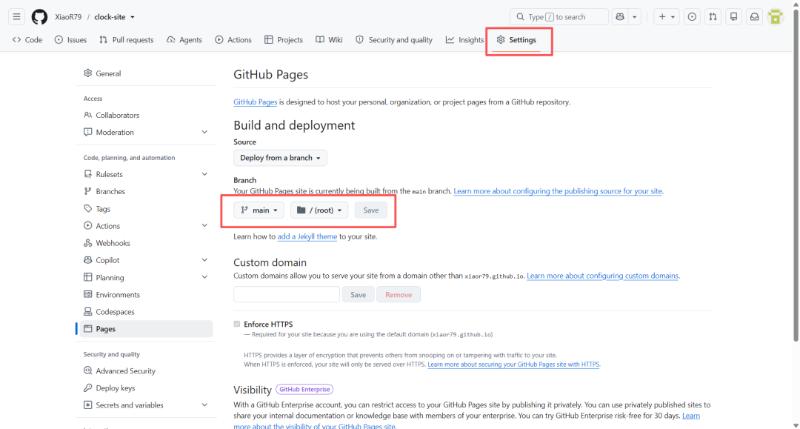Viewport: 800px width, 429px height.
Task: Open the Settings tab
Action: pos(517,40)
